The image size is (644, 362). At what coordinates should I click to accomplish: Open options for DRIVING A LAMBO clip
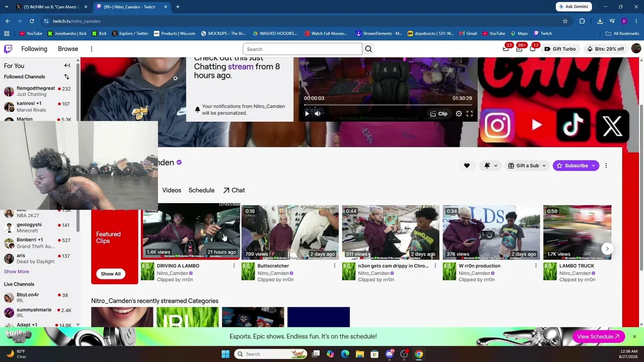point(234,266)
